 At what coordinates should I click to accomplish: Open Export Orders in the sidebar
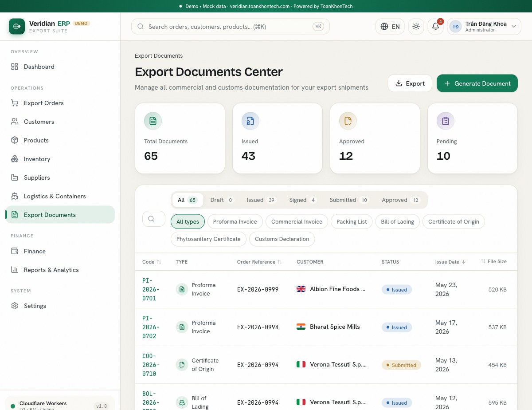[60, 103]
